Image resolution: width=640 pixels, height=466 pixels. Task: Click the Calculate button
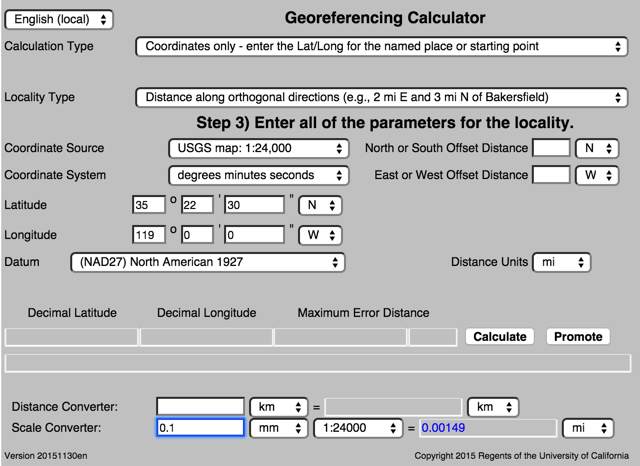click(x=499, y=337)
